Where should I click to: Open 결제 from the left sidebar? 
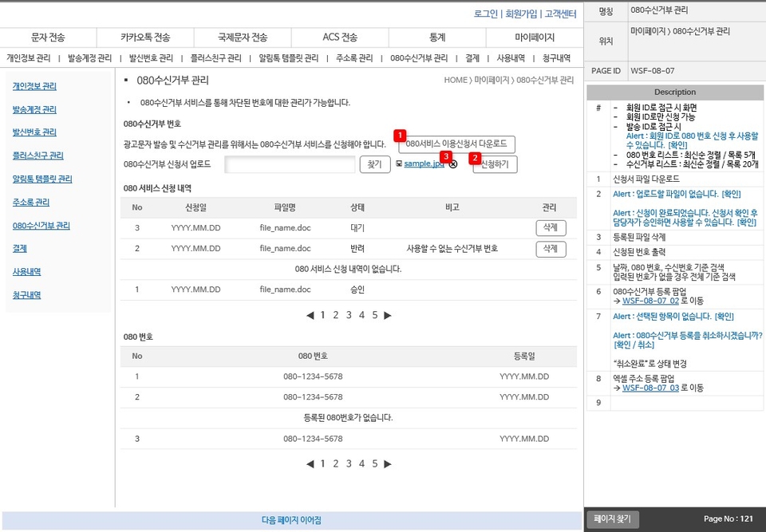[20, 249]
